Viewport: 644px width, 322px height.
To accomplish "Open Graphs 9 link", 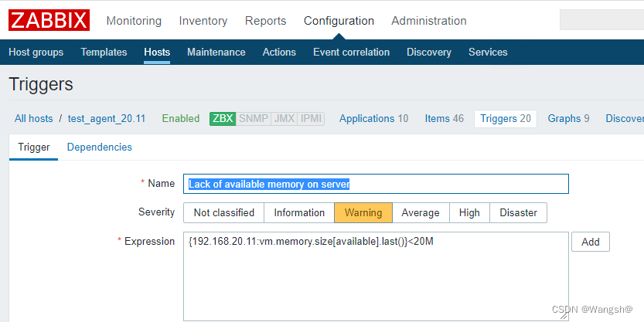I will [x=568, y=119].
